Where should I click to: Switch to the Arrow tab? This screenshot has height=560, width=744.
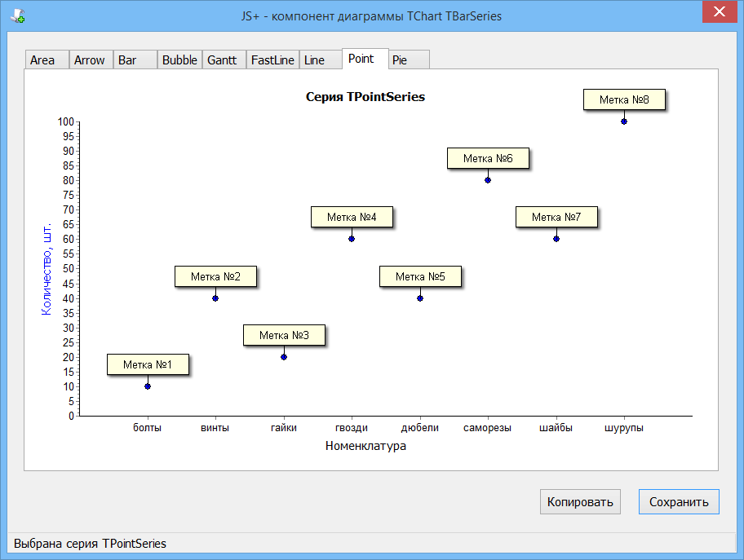point(91,60)
